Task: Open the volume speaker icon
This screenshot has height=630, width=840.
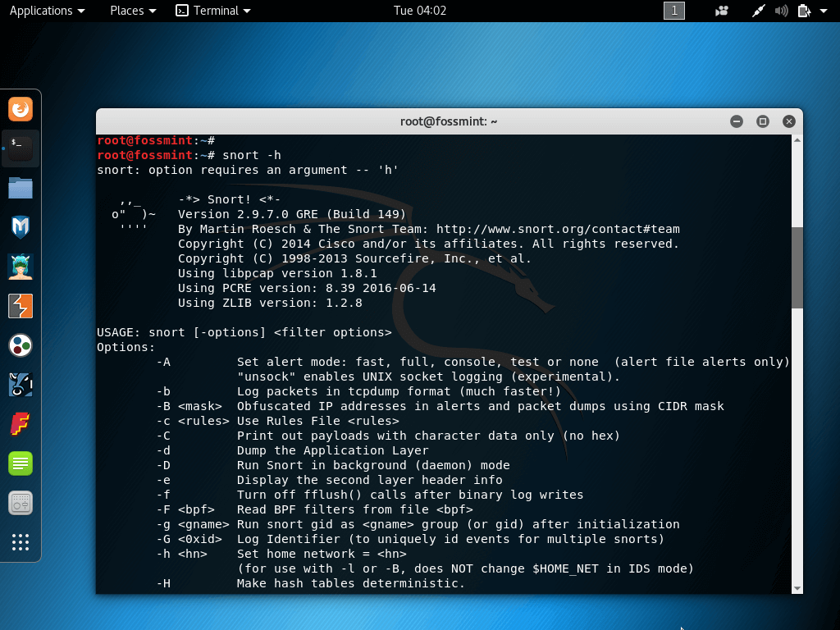Action: [781, 11]
